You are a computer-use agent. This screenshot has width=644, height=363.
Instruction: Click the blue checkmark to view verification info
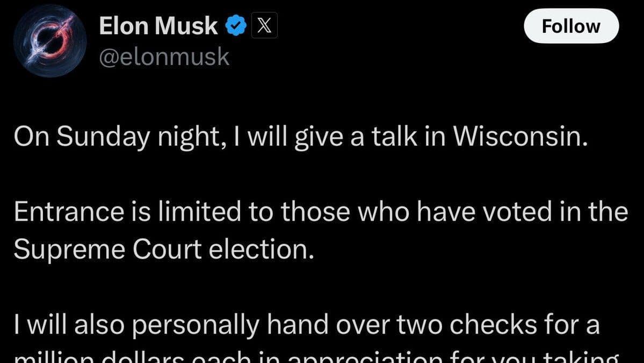pyautogui.click(x=236, y=25)
